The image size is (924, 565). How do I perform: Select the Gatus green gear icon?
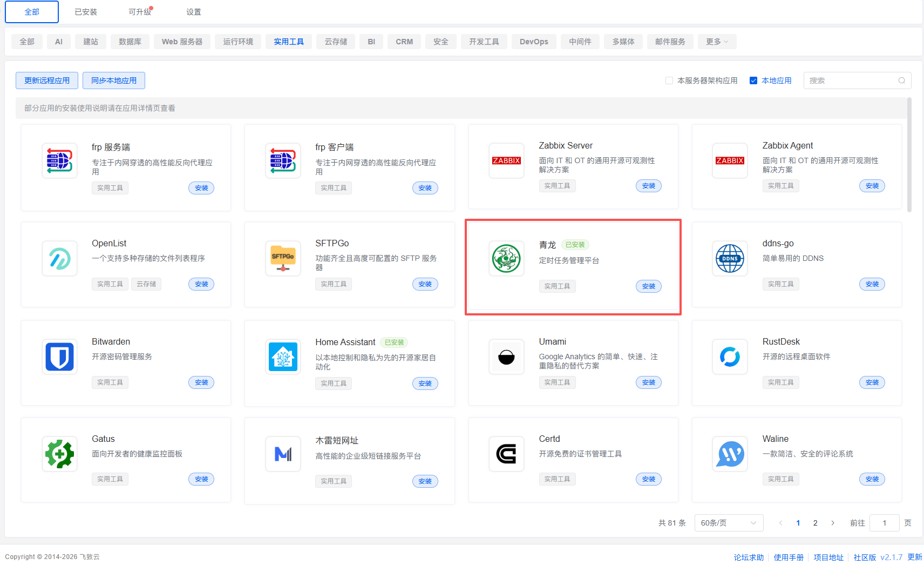pyautogui.click(x=59, y=454)
